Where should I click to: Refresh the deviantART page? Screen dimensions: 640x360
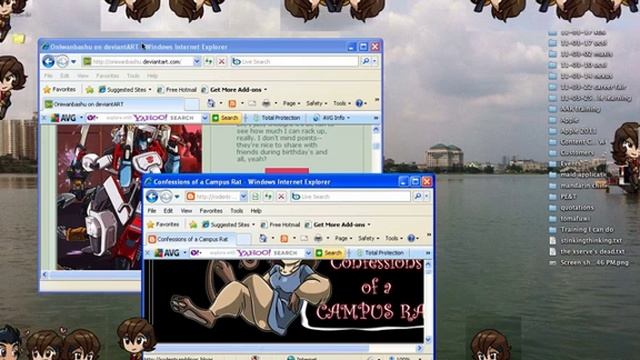pyautogui.click(x=209, y=62)
